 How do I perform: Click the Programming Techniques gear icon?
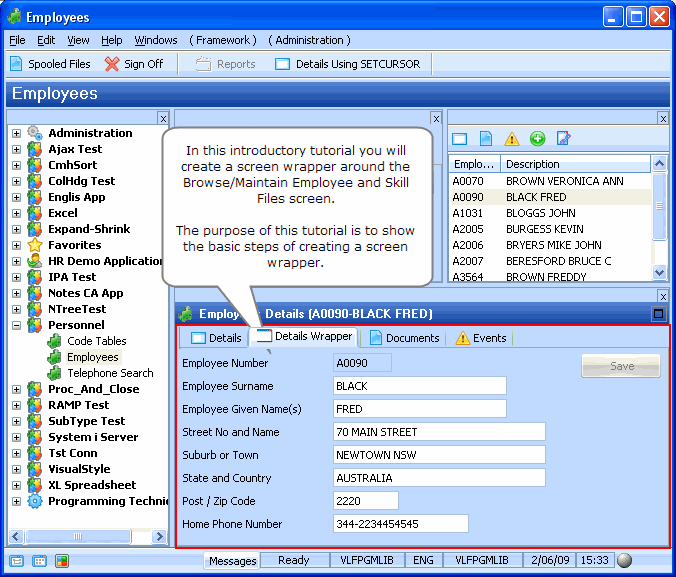point(35,501)
